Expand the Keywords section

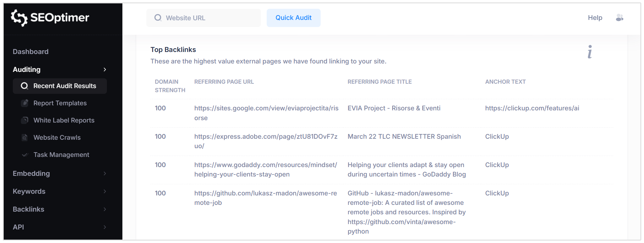[105, 191]
